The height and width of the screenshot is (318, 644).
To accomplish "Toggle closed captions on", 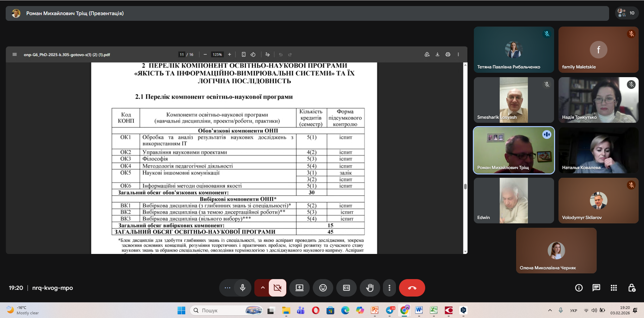I will coord(346,288).
